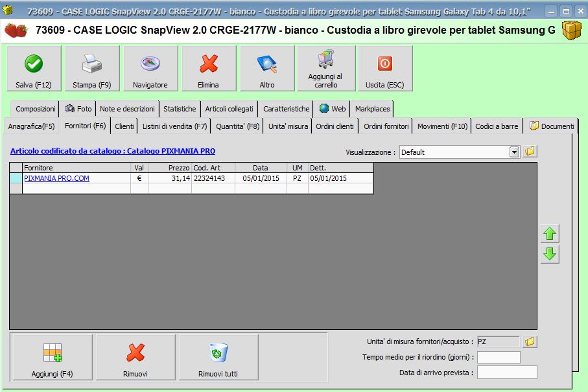Click the app icon in the title bar
588x392 pixels.
point(8,10)
